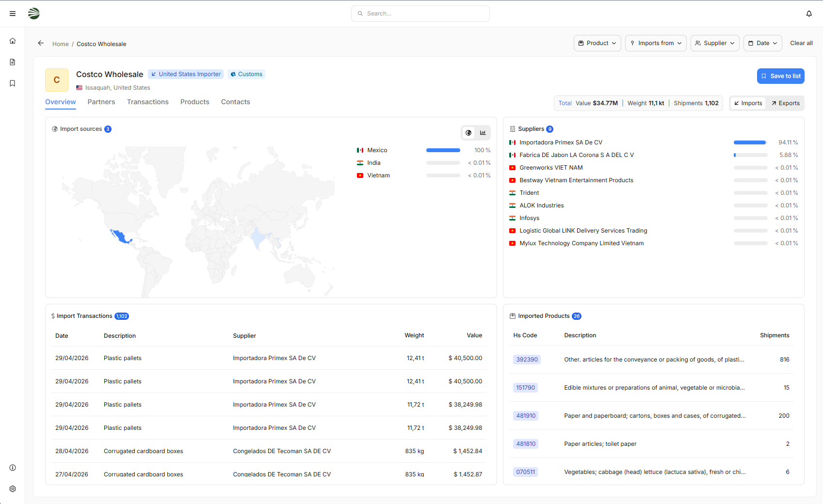This screenshot has width=823, height=504.
Task: Open the Contacts tab
Action: 236,102
